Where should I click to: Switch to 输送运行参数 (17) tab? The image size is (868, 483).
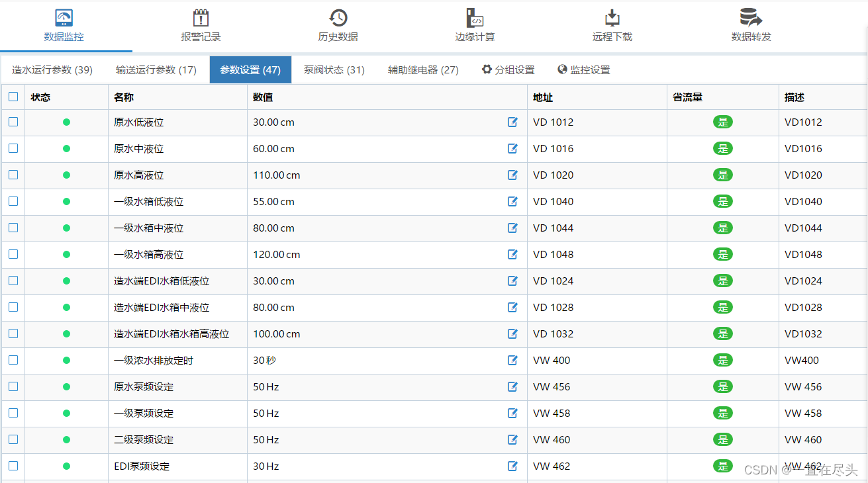[156, 69]
